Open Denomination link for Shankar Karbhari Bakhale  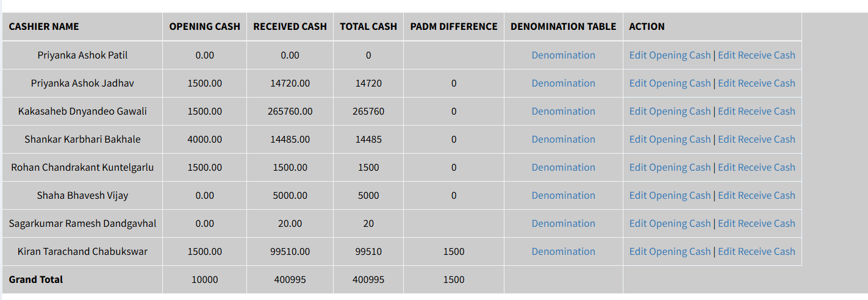[x=563, y=139]
